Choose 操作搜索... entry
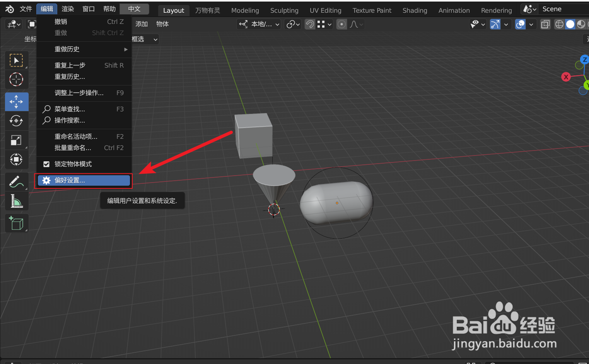Screen dimensions: 589x364 click(84, 120)
